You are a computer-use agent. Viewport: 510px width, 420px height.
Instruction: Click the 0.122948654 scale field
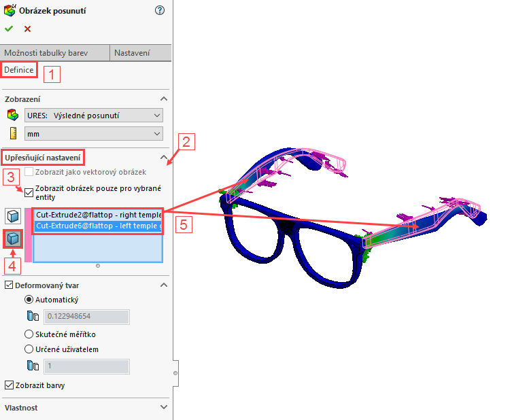(86, 317)
